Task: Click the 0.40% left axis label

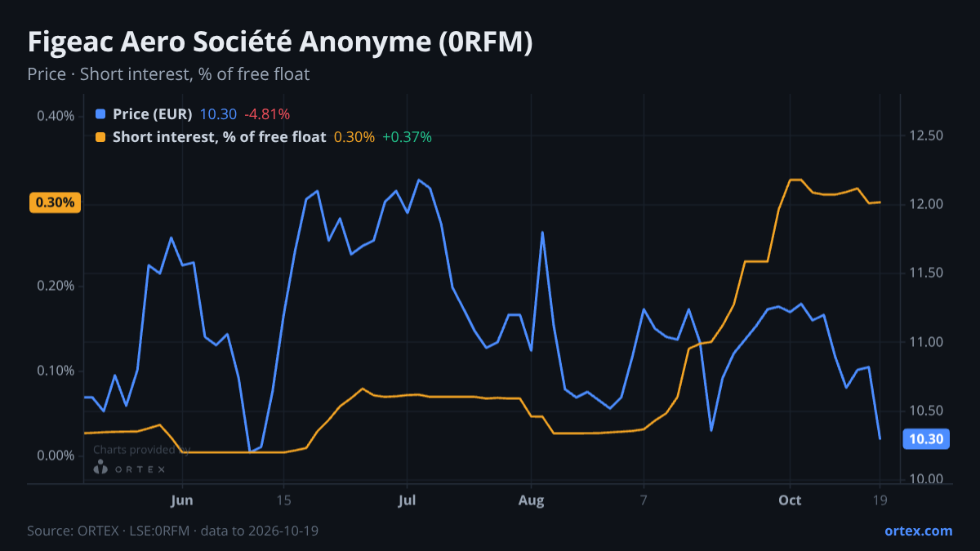Action: pyautogui.click(x=56, y=116)
